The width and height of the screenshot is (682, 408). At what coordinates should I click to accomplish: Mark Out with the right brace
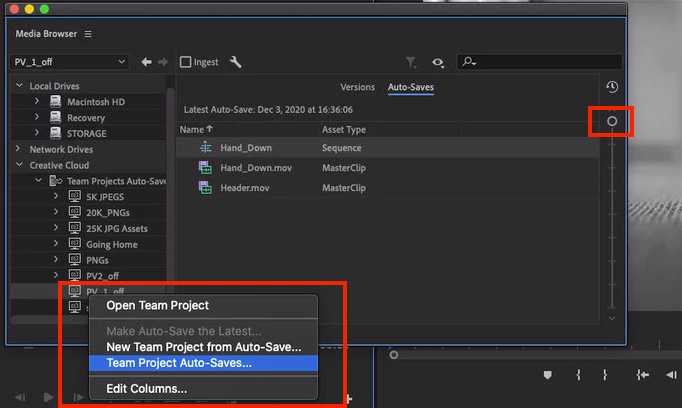pos(605,375)
